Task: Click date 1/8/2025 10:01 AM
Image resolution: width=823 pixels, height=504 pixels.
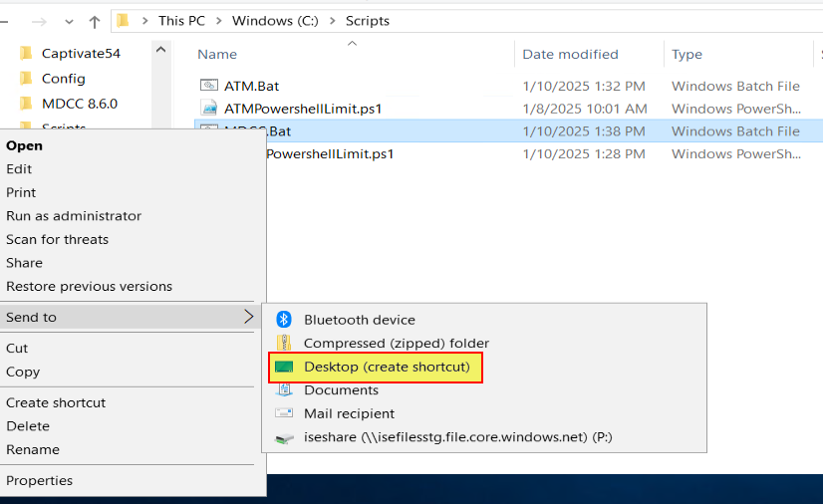Action: (585, 109)
